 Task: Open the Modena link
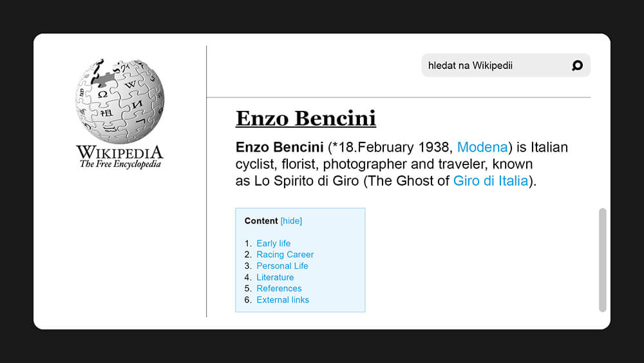coord(482,147)
